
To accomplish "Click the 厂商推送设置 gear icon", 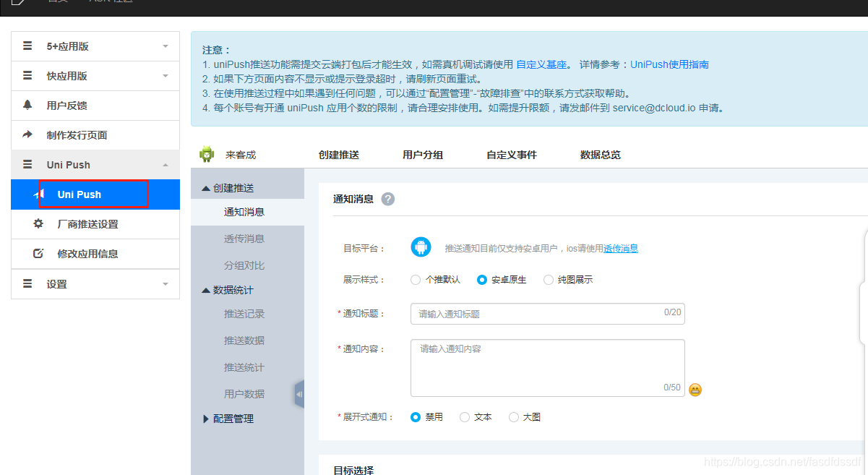I will pos(38,224).
